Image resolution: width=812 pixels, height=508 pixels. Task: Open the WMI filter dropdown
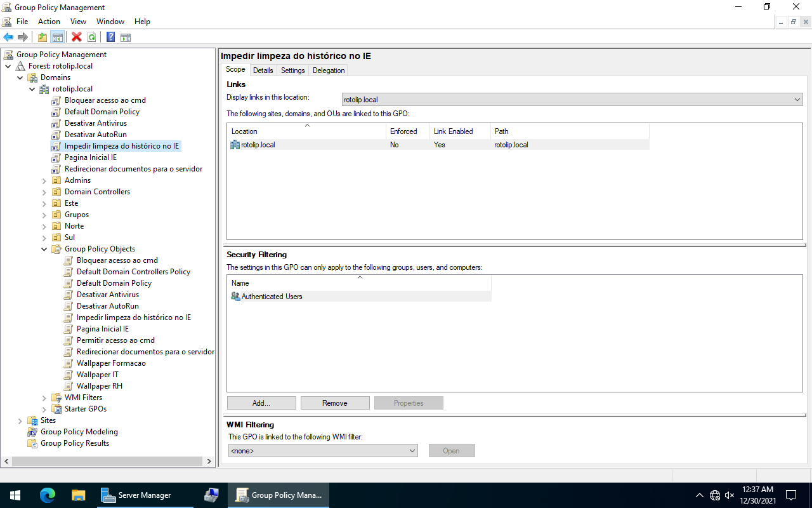pos(412,451)
